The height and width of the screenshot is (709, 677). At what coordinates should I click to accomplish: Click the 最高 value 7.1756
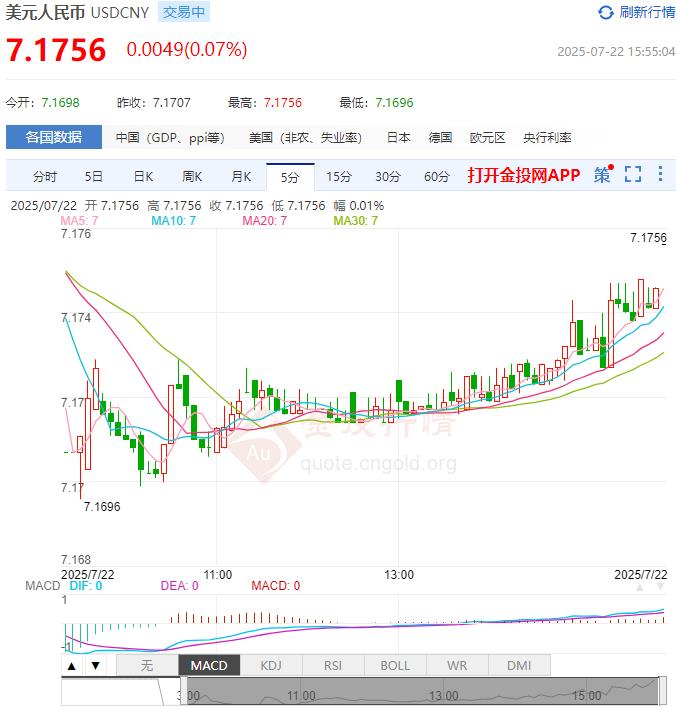(x=283, y=103)
